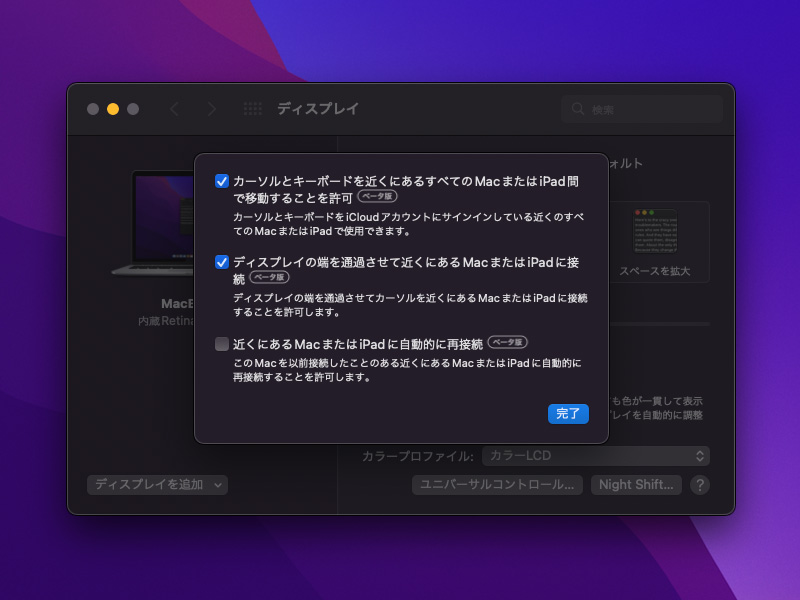Click the back navigation arrow

pyautogui.click(x=176, y=109)
